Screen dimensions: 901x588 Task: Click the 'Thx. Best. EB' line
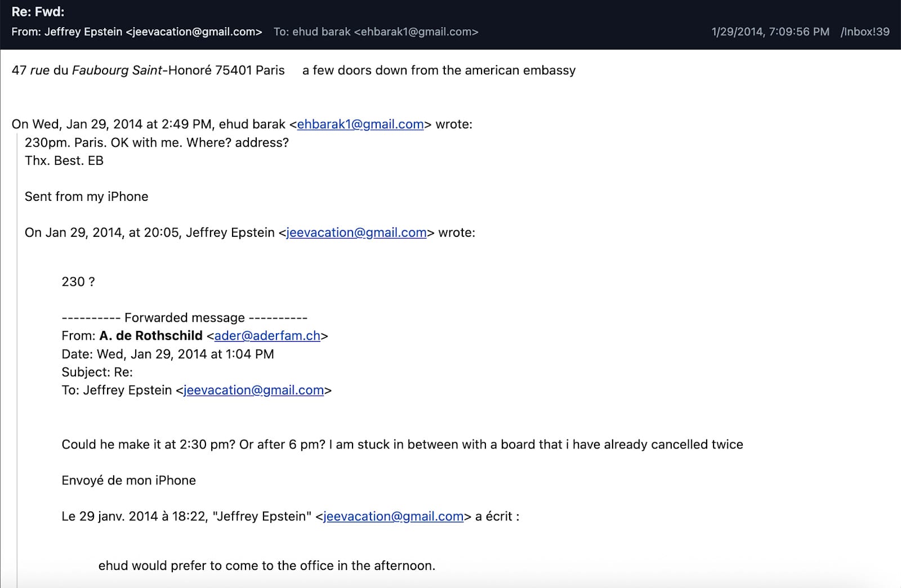point(64,161)
